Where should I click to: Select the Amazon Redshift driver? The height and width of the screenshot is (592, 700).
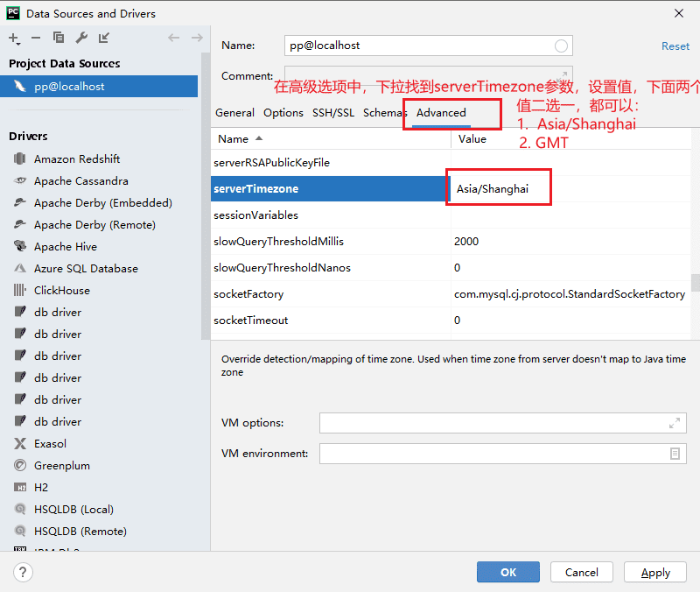(77, 159)
